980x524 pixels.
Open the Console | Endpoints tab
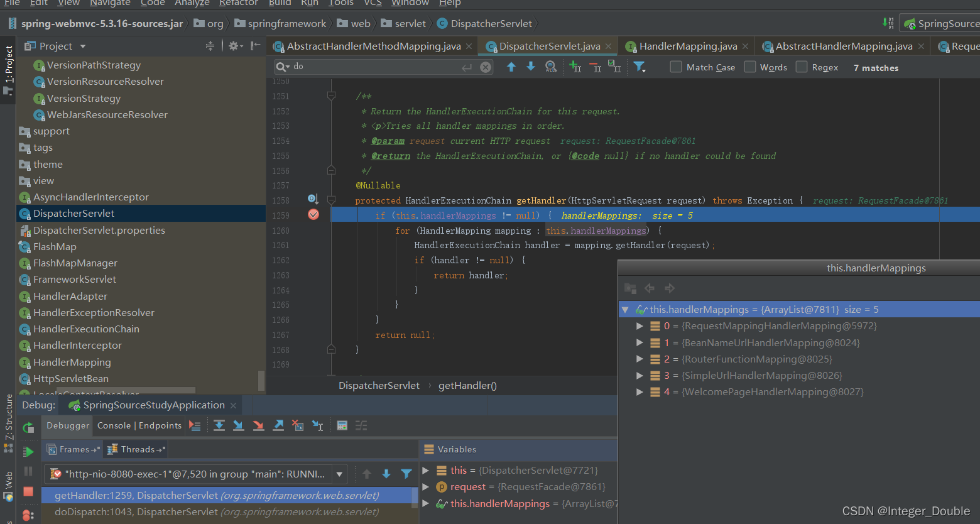click(x=139, y=426)
